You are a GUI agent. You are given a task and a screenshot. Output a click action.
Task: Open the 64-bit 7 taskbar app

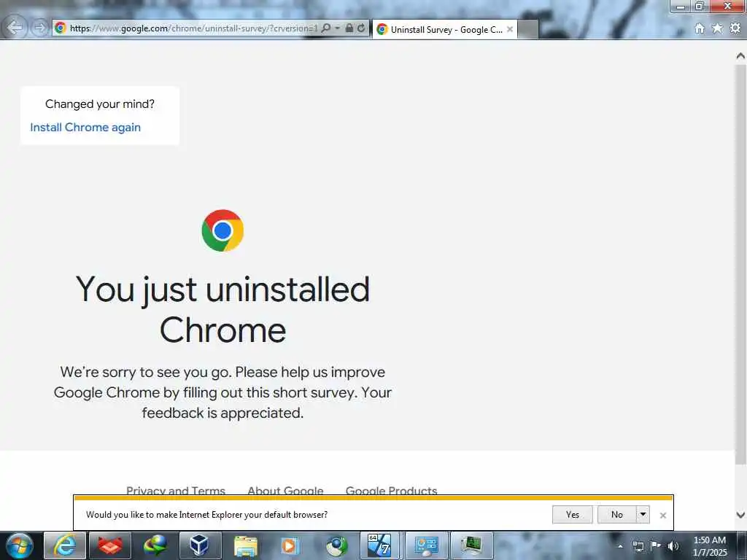pos(380,545)
